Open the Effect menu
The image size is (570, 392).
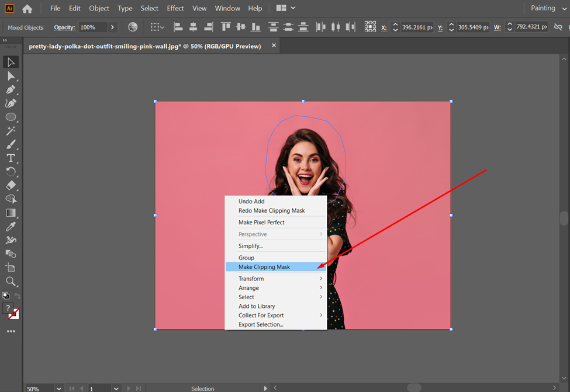(175, 8)
